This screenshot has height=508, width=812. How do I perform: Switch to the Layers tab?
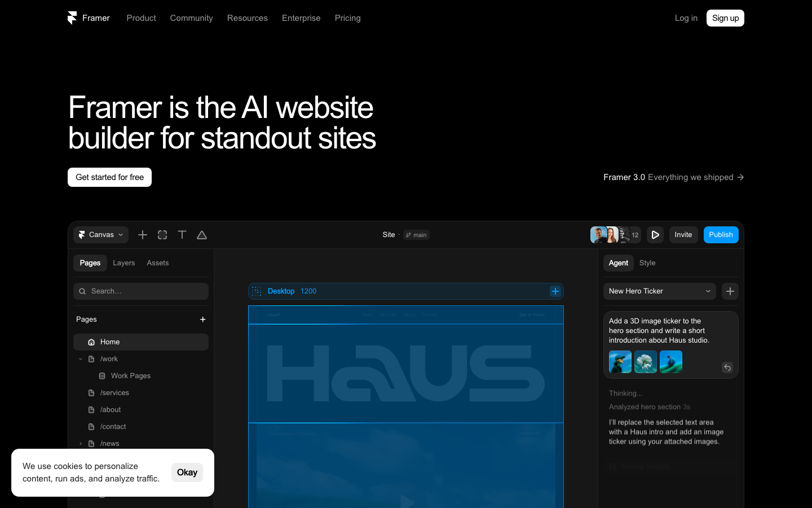(x=124, y=263)
